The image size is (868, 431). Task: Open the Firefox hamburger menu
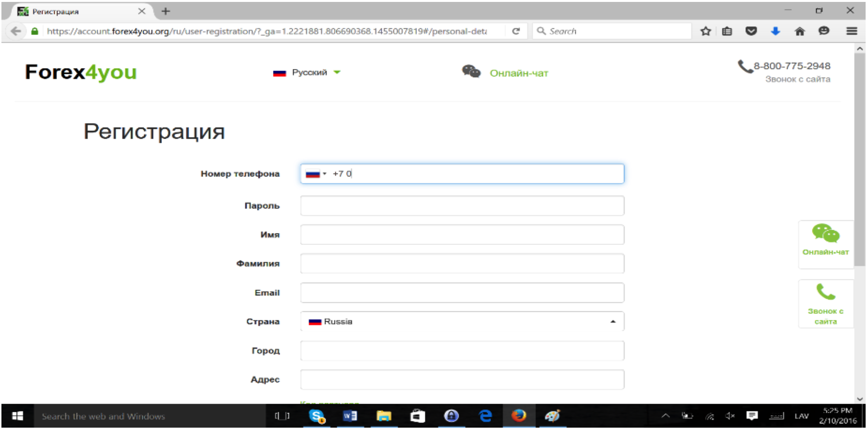pos(852,31)
